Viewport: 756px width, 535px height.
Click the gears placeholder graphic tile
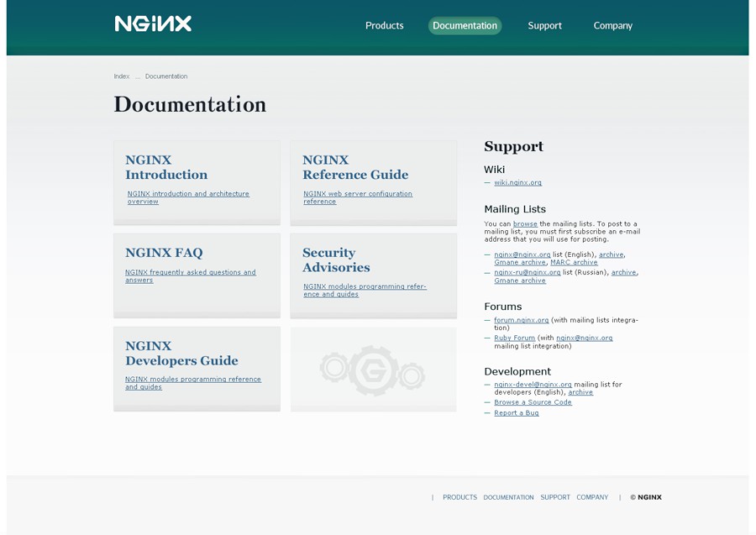point(373,370)
